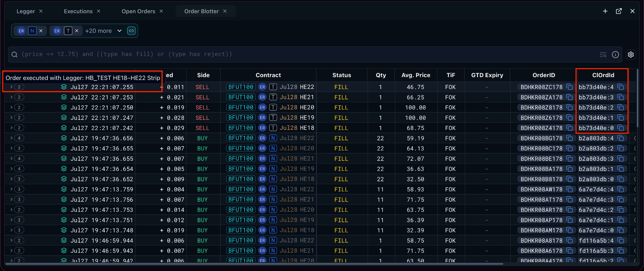This screenshot has height=271, width=644.
Task: Expand order row at 19:47:13.759
Action: tap(11, 189)
